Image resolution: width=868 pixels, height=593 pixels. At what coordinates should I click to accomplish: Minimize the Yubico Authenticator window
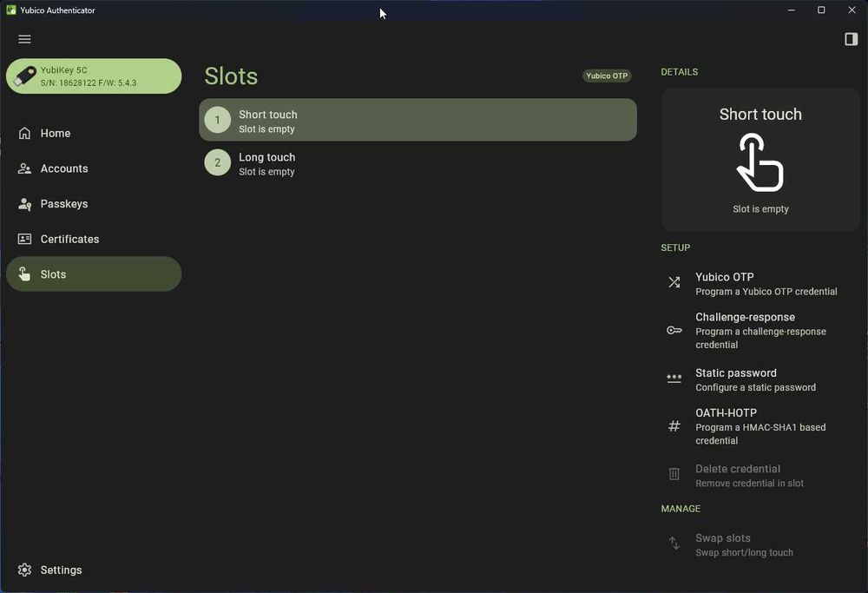pos(791,10)
